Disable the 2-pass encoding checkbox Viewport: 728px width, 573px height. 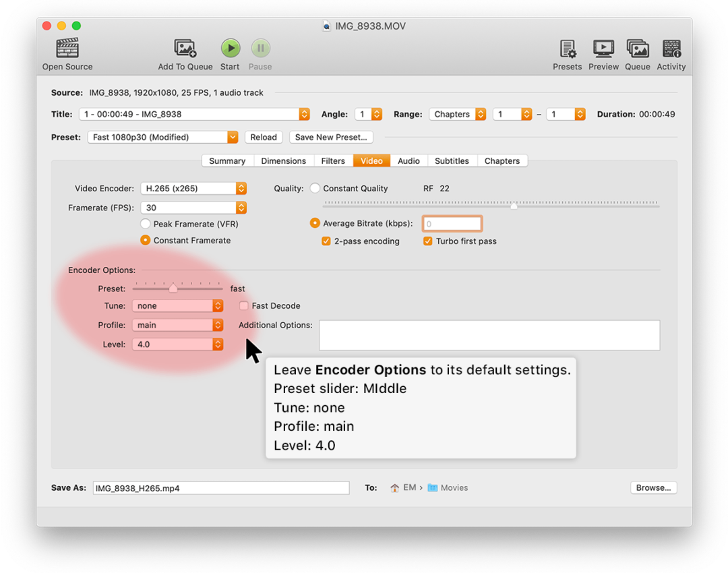point(326,241)
